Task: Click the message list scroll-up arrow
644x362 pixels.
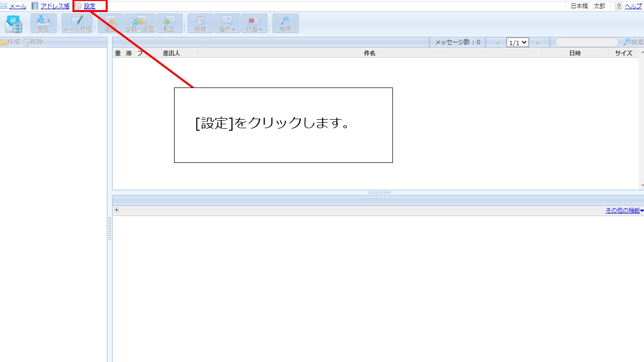Action: [641, 52]
